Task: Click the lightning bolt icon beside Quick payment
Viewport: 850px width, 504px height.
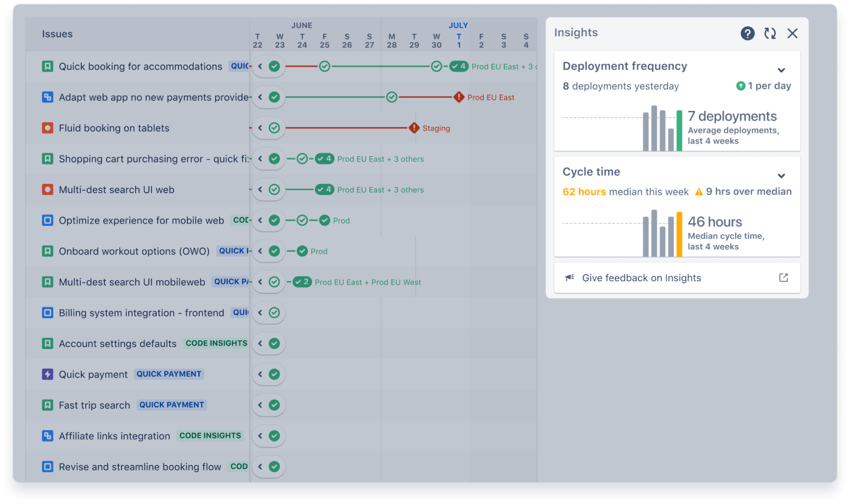Action: click(47, 374)
